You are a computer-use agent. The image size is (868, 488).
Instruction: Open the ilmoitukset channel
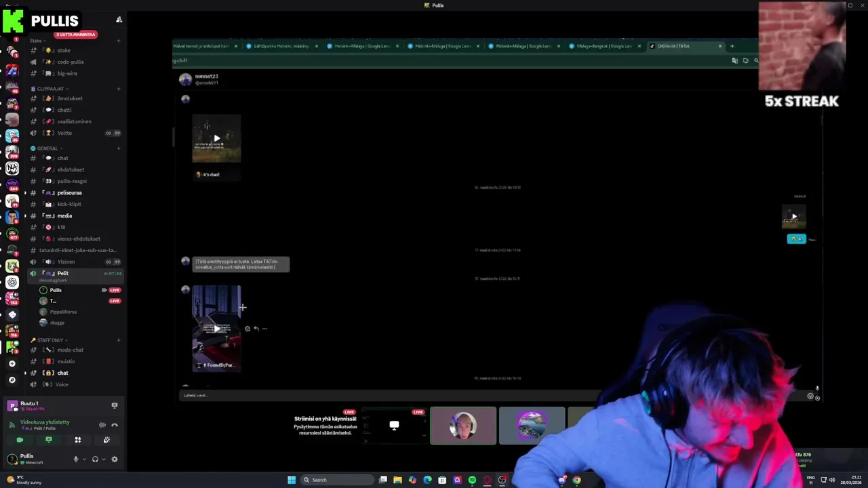[75, 98]
